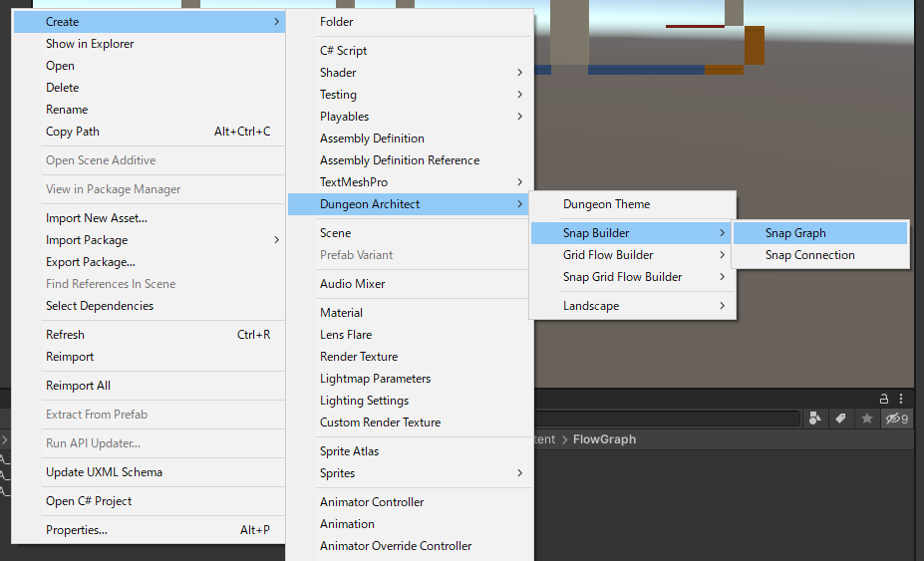Select Export Package option
Image resolution: width=924 pixels, height=561 pixels.
(x=150, y=262)
